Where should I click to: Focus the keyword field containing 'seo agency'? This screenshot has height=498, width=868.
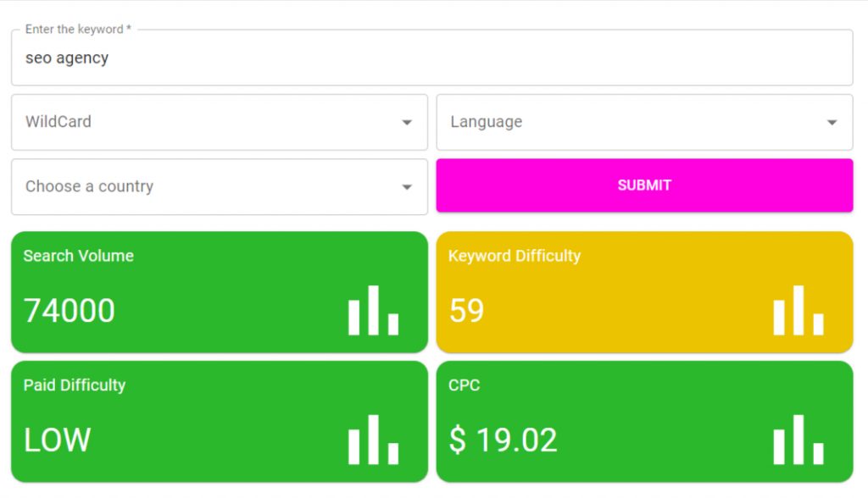coord(431,58)
